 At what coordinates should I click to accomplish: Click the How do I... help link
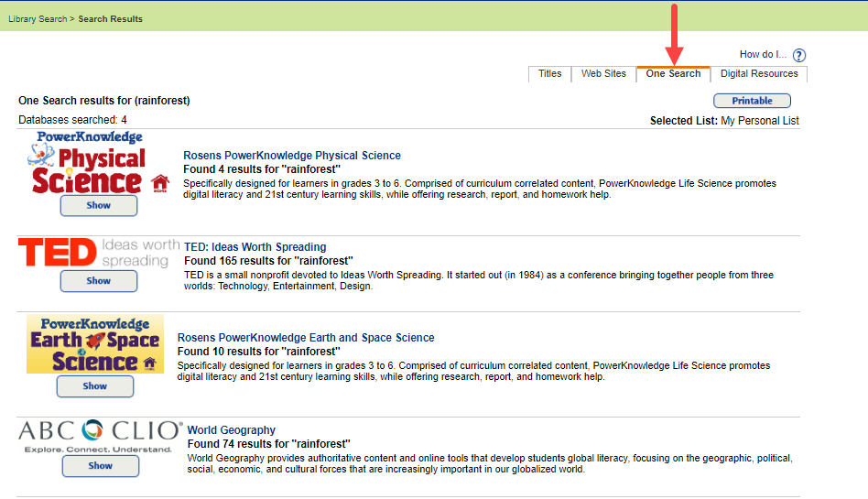tap(763, 55)
